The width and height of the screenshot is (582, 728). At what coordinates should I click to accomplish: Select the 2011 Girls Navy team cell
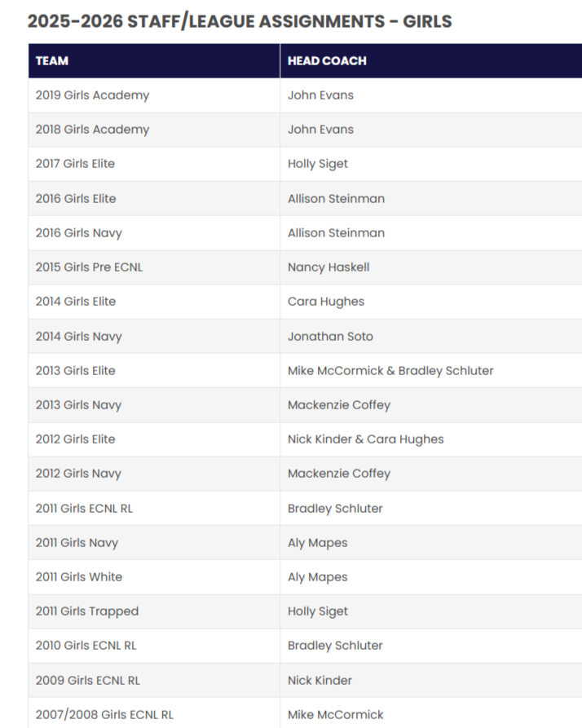tap(154, 543)
